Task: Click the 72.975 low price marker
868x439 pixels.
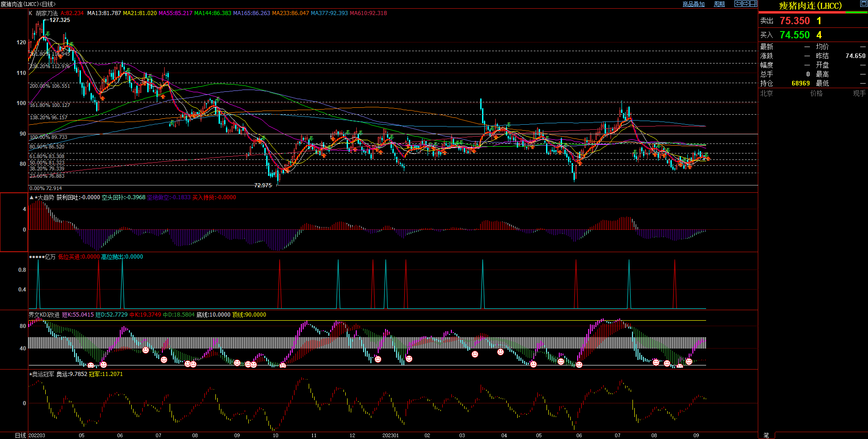Action: (263, 185)
